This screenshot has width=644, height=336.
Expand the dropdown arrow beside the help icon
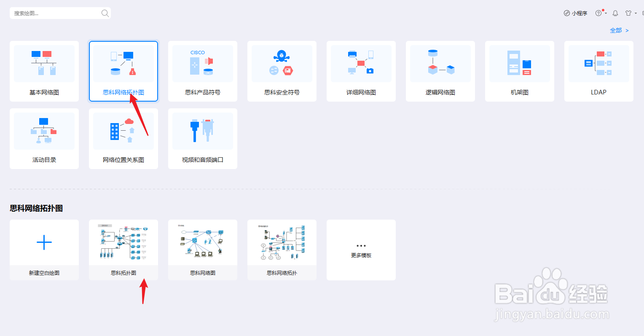606,13
